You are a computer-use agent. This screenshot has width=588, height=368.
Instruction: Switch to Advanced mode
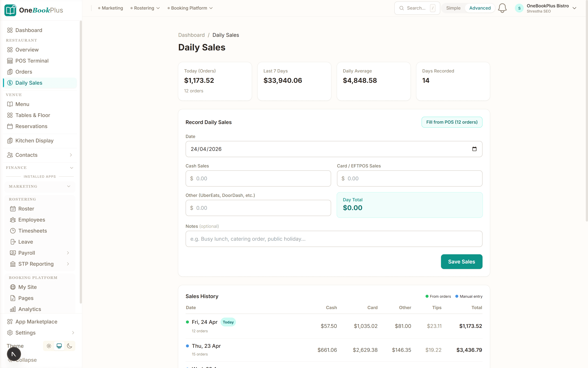tap(480, 8)
